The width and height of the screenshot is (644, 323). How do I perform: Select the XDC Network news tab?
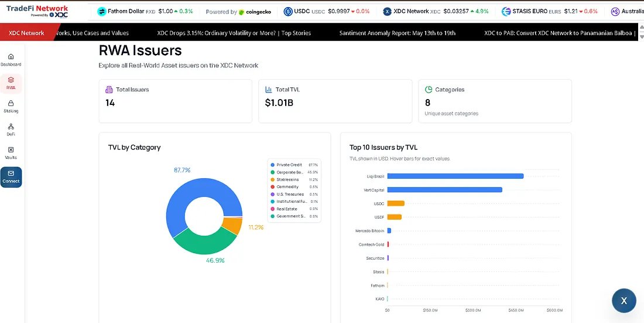[26, 33]
